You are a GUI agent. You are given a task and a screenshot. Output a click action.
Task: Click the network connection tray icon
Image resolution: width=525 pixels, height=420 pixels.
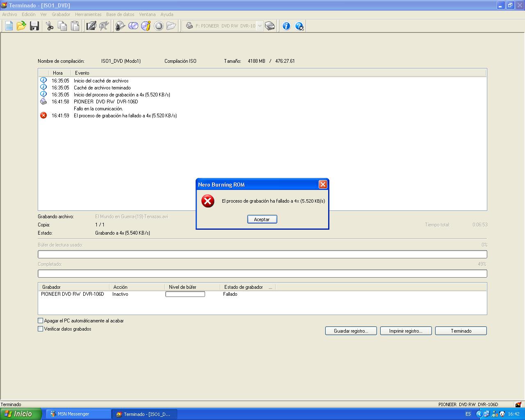pos(486,414)
